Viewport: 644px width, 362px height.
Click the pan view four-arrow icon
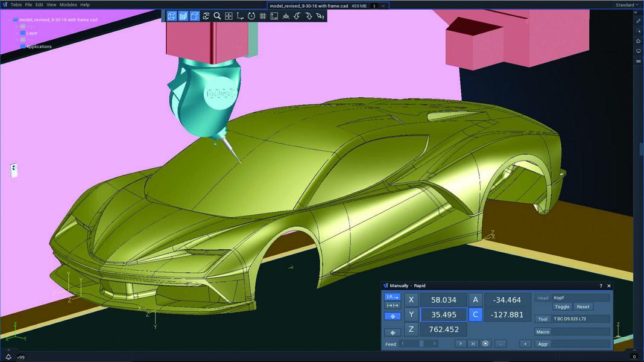tap(229, 16)
